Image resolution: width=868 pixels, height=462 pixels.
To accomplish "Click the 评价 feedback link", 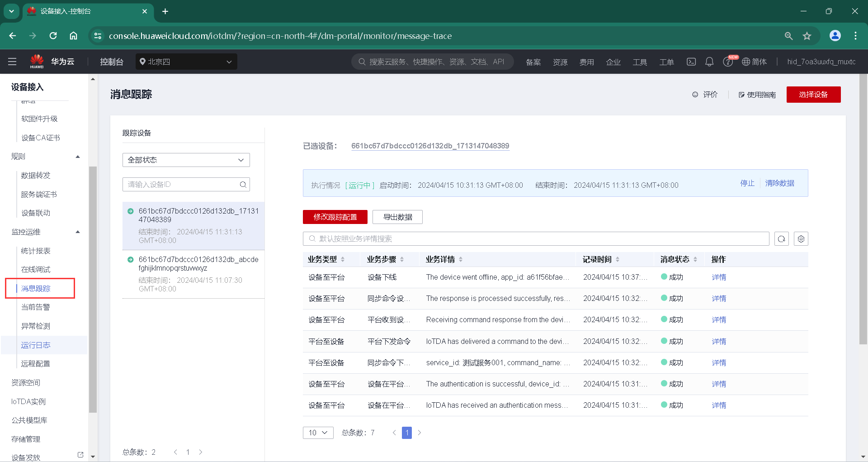I will tap(705, 95).
